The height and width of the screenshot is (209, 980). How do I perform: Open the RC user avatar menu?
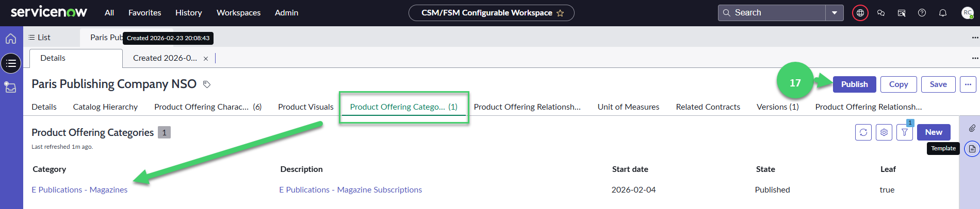coord(968,13)
